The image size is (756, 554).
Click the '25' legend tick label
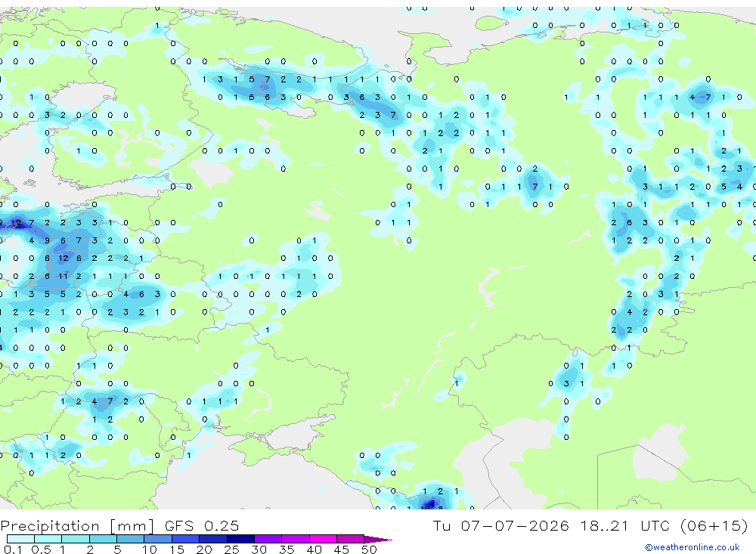click(231, 549)
